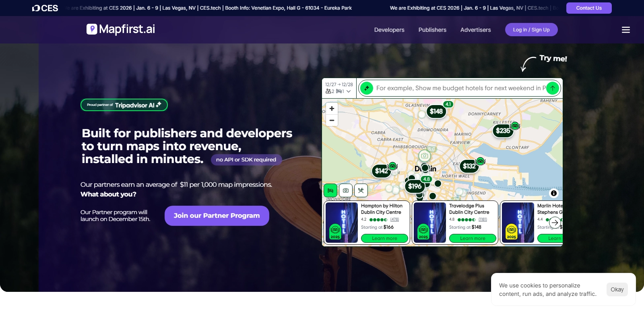The width and height of the screenshot is (644, 314).
Task: Open the Developers menu item
Action: pyautogui.click(x=389, y=30)
